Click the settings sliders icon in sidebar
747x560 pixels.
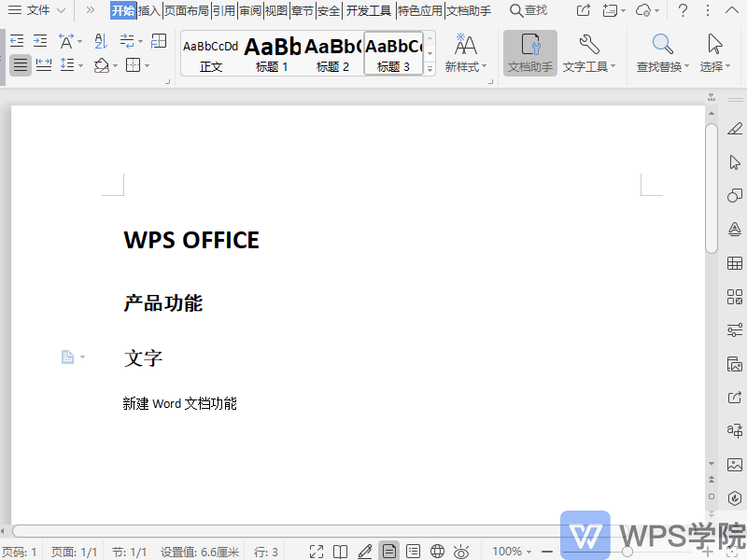click(735, 329)
